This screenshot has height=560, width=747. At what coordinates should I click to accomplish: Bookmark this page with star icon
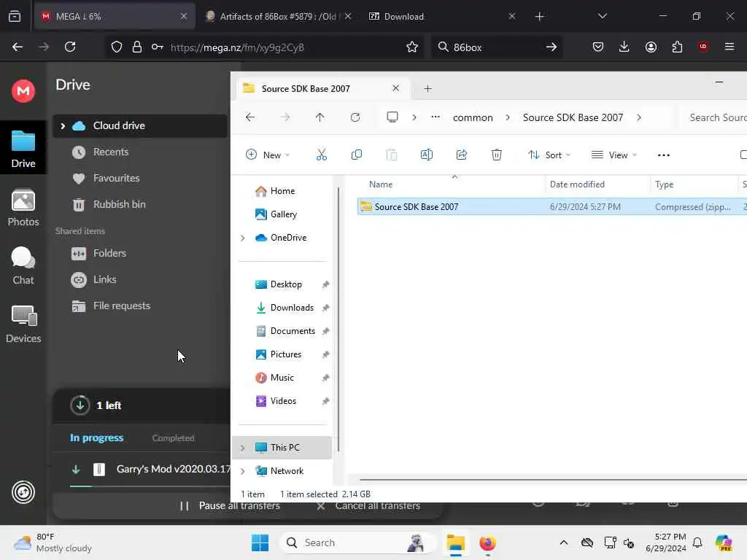pos(412,47)
